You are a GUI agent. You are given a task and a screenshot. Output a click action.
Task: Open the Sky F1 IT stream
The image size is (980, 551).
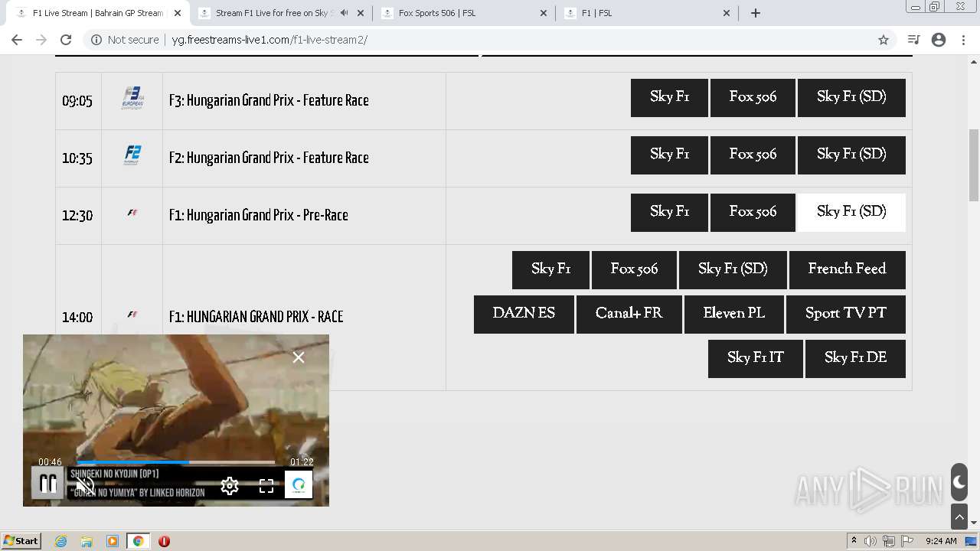(x=756, y=358)
